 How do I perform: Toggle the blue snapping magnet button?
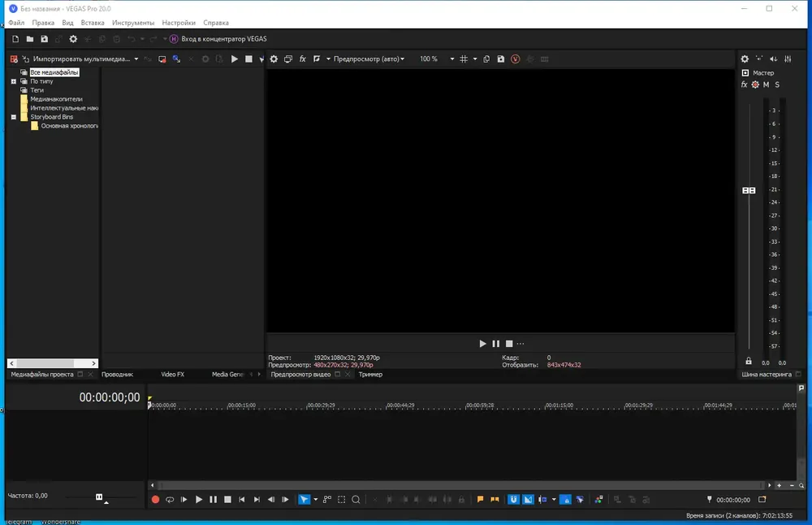[x=513, y=500]
